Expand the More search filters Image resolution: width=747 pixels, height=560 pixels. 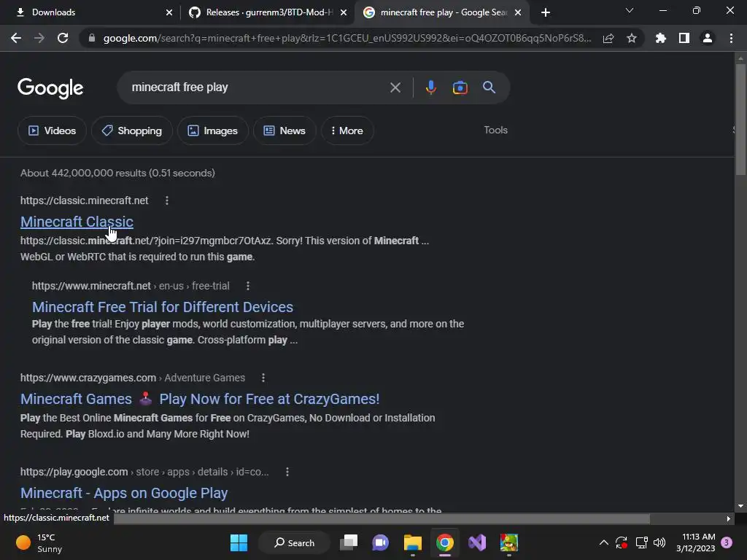[347, 131]
